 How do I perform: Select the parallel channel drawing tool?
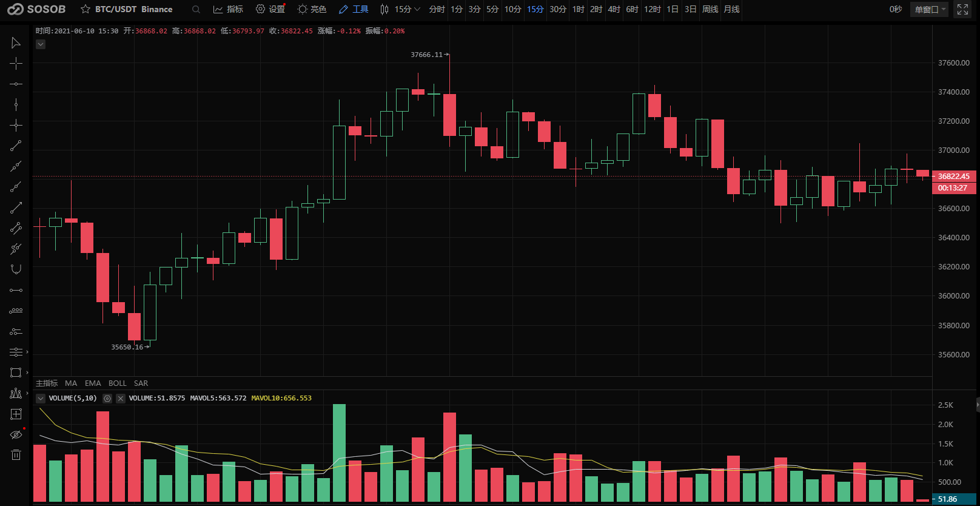[x=16, y=228]
